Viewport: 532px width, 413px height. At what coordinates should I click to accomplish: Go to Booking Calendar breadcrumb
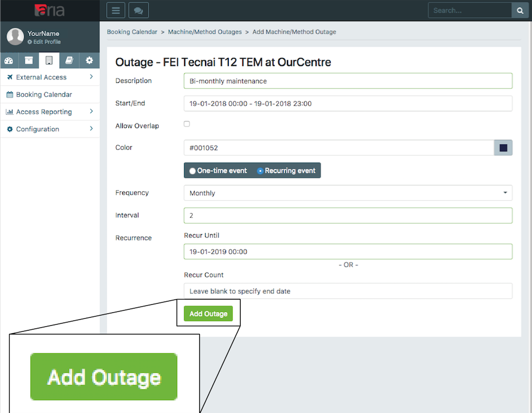coord(132,32)
